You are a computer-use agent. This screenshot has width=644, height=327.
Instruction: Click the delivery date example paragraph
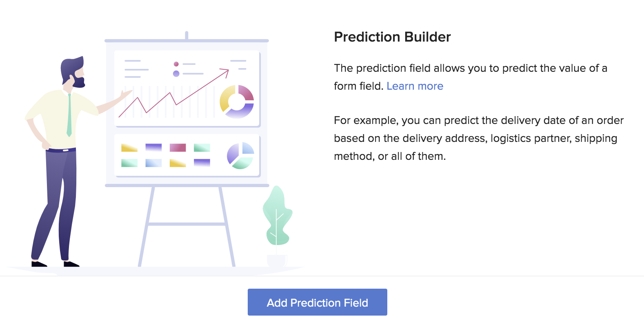pyautogui.click(x=479, y=138)
